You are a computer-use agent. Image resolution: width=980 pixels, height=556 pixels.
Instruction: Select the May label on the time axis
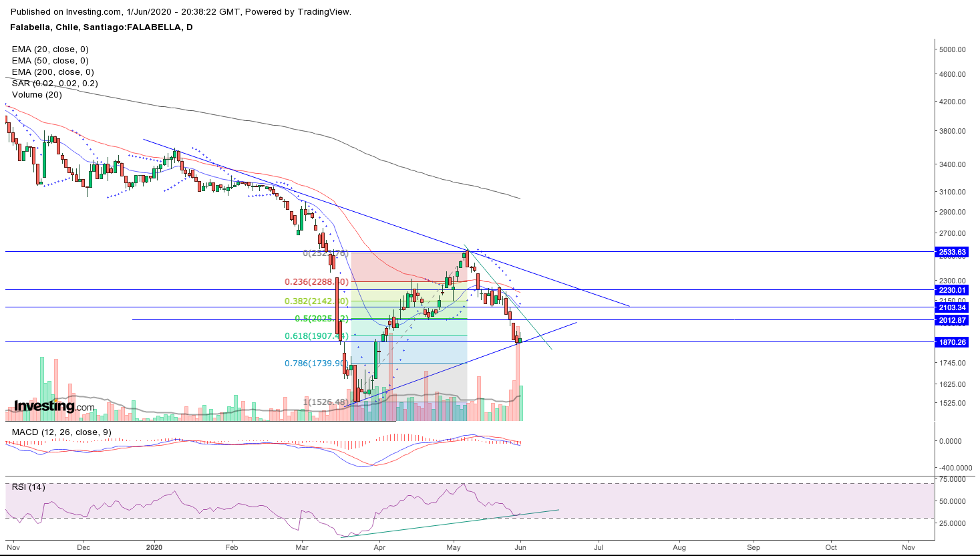coord(454,547)
